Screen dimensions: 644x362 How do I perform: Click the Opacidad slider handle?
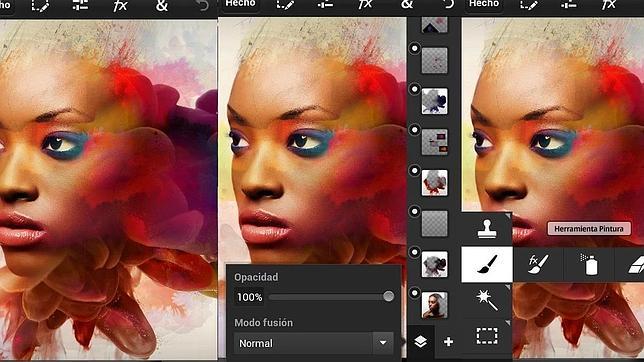point(388,296)
